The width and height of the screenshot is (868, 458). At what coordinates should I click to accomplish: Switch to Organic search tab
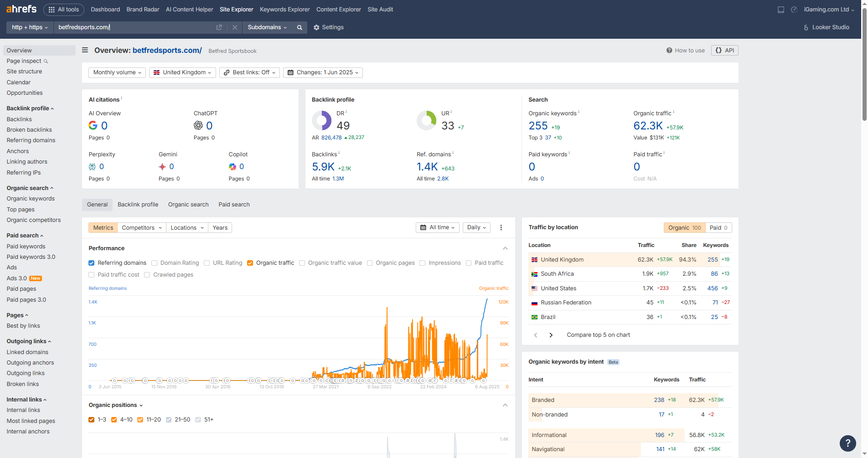point(188,205)
